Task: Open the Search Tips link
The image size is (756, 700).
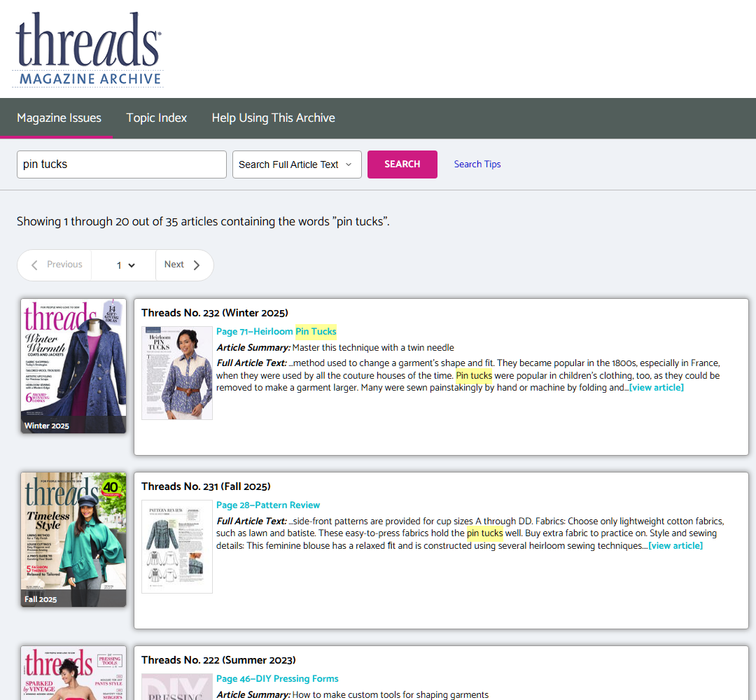Action: [477, 164]
